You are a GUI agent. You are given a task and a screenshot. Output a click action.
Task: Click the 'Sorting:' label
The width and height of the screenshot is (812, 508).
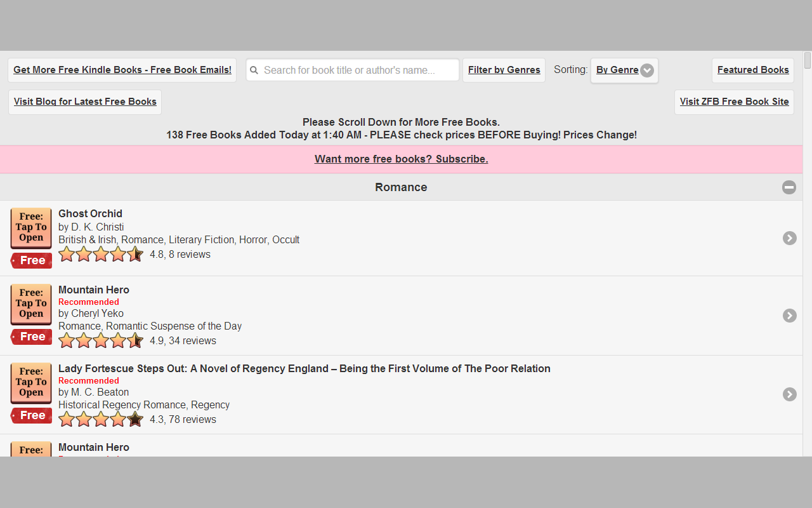point(571,70)
